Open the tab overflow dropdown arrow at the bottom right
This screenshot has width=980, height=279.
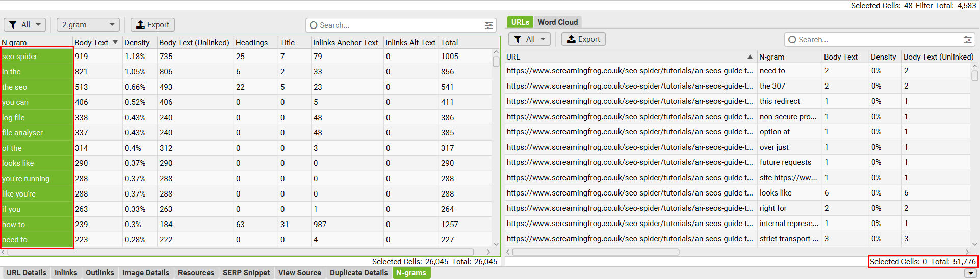971,273
